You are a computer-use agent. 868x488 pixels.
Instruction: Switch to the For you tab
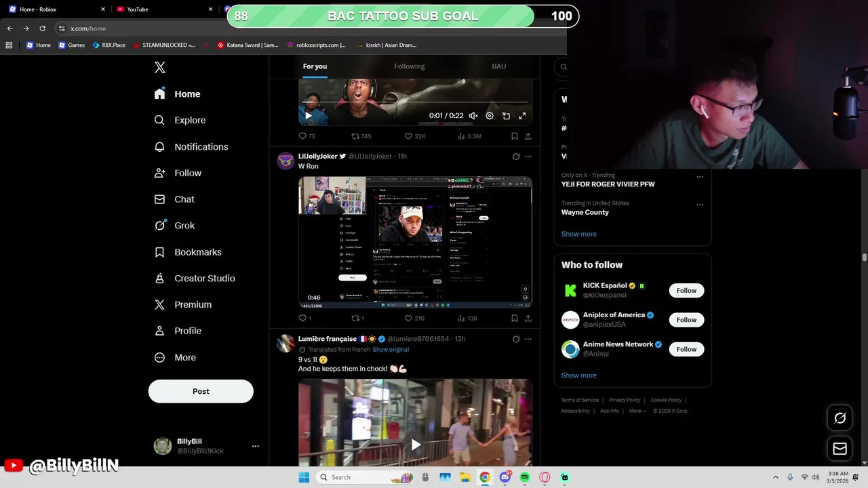[315, 66]
